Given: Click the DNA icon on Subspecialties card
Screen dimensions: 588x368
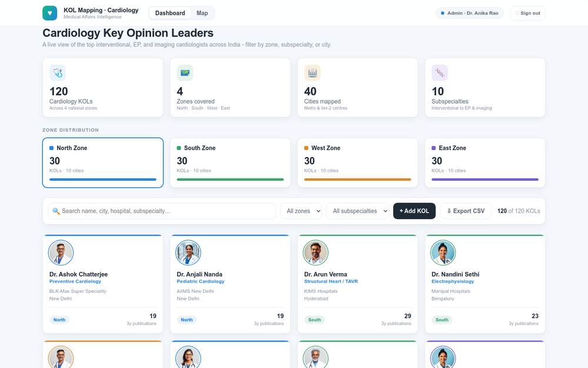Looking at the screenshot, I should pyautogui.click(x=439, y=72).
